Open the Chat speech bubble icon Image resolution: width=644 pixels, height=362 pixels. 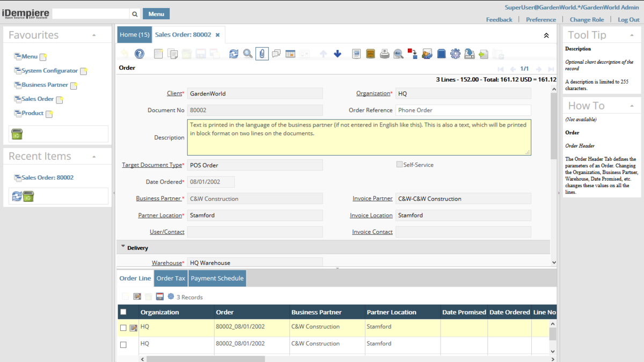[x=276, y=54]
